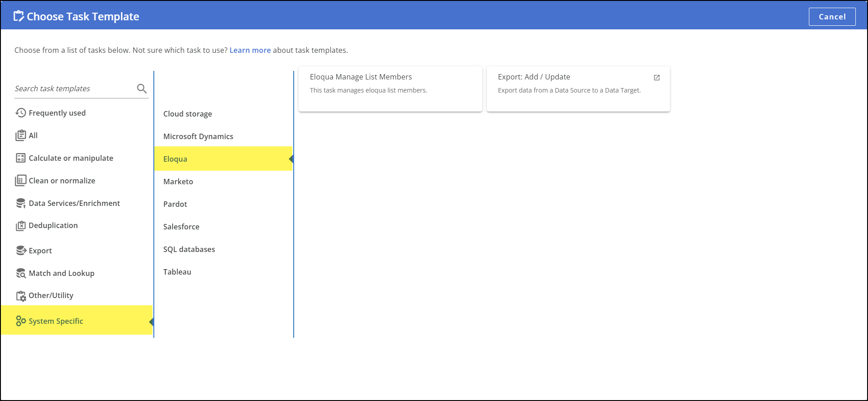Click the Other/Utility gear clipboard icon
The height and width of the screenshot is (401, 868).
click(x=21, y=296)
